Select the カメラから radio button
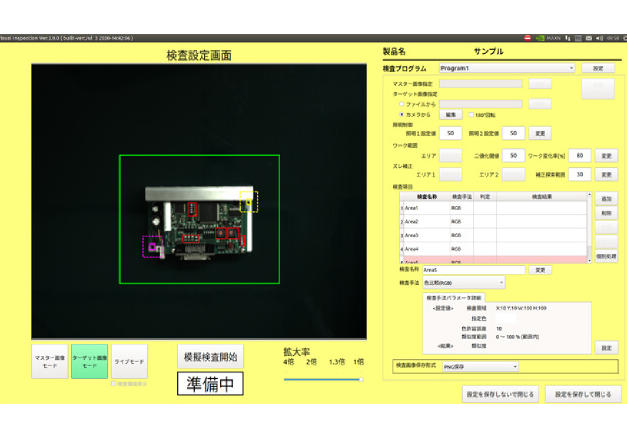The width and height of the screenshot is (627, 438). (x=402, y=115)
